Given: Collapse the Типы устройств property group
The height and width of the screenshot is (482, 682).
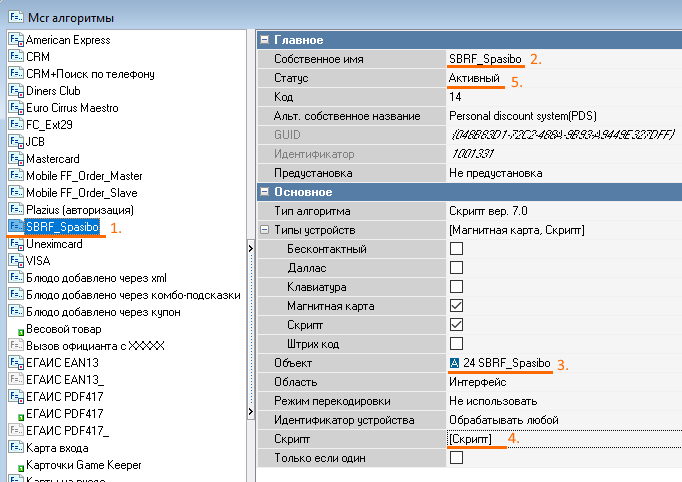Looking at the screenshot, I should coord(265,230).
